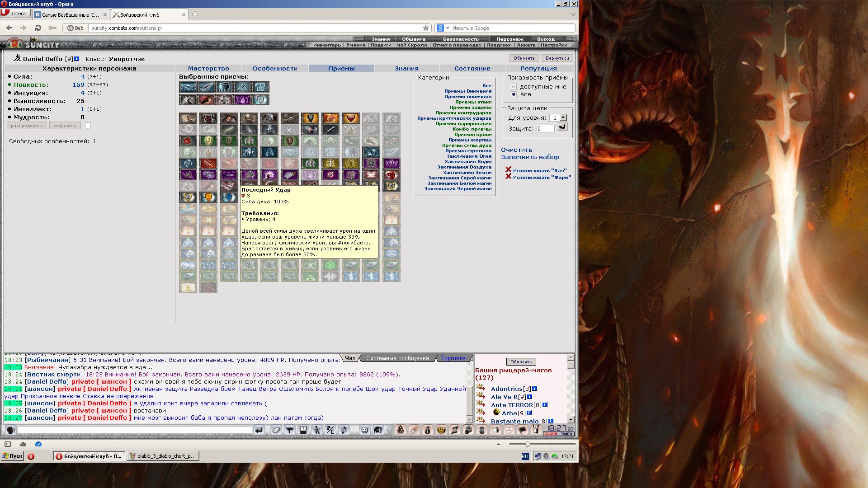Image resolution: width=868 pixels, height=488 pixels.
Task: Choose the red dragon technique icon
Action: pos(391,175)
